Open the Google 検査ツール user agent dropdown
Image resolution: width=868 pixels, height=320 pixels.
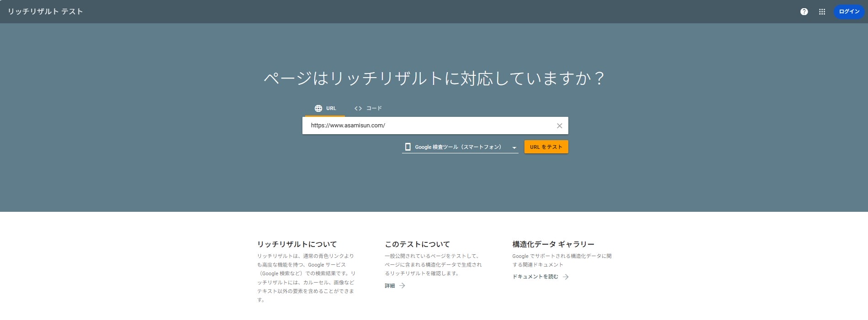460,147
